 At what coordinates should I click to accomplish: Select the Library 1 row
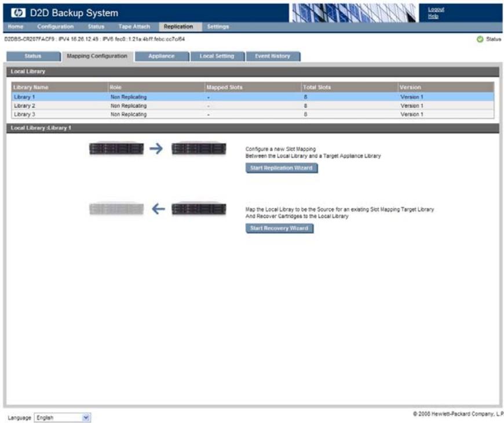[253, 97]
